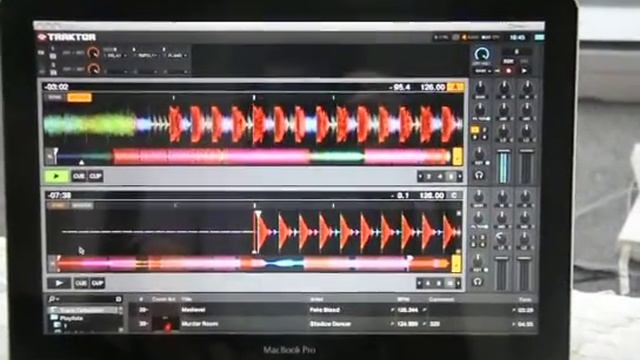Click the CUE button on the bottom deck

[80, 283]
